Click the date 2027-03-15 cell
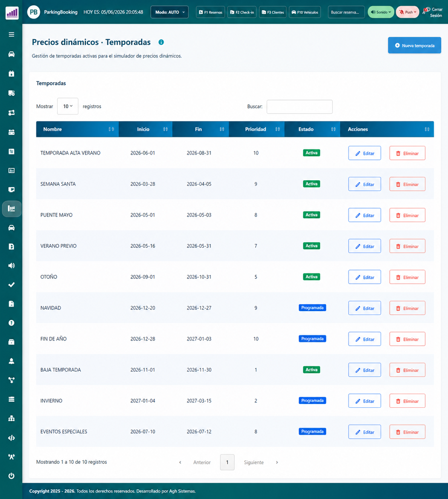This screenshot has width=448, height=499. 199,401
